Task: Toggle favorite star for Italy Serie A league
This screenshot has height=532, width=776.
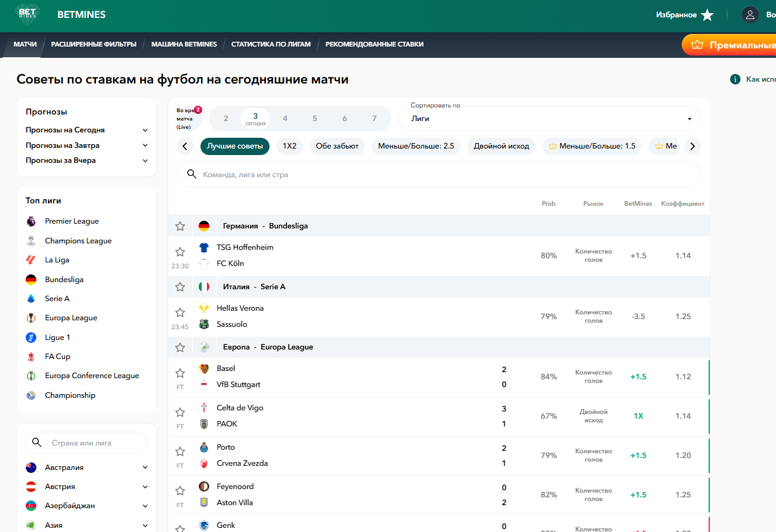Action: [x=180, y=287]
